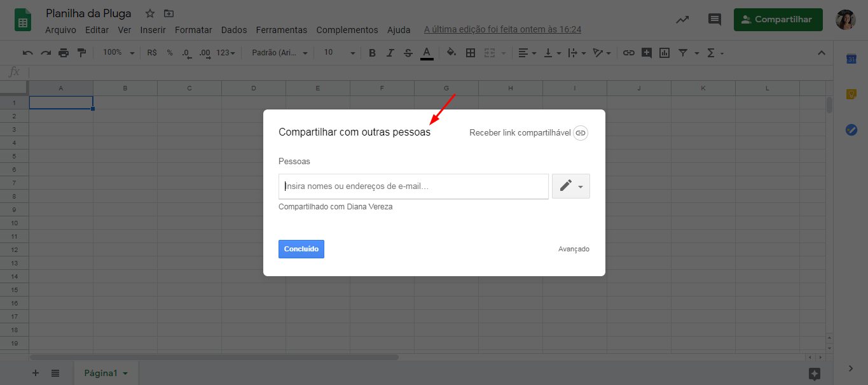Star the Planilha da Pluga document
This screenshot has height=385, width=868.
150,13
